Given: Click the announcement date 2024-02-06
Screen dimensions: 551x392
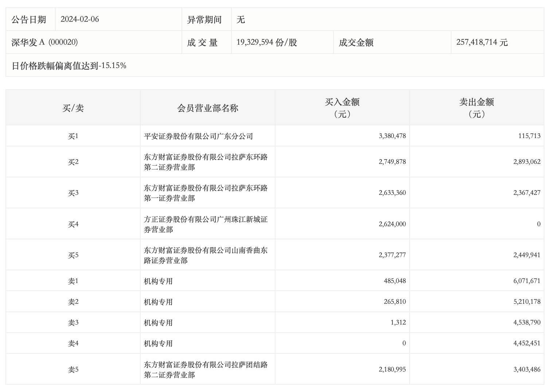Looking at the screenshot, I should (x=80, y=19).
